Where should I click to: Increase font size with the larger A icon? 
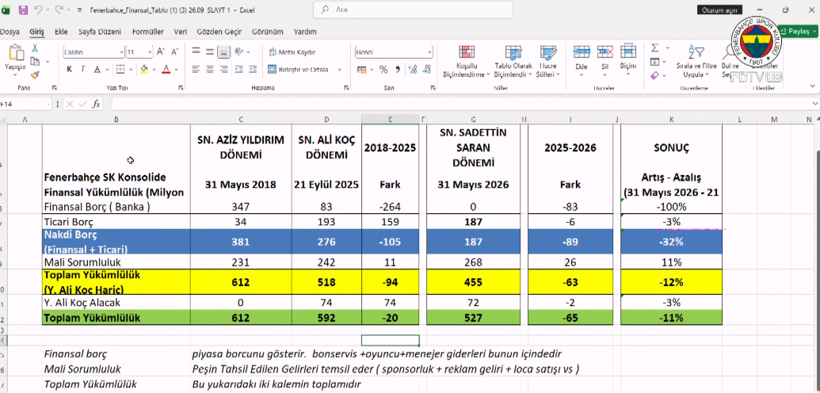pyautogui.click(x=161, y=52)
